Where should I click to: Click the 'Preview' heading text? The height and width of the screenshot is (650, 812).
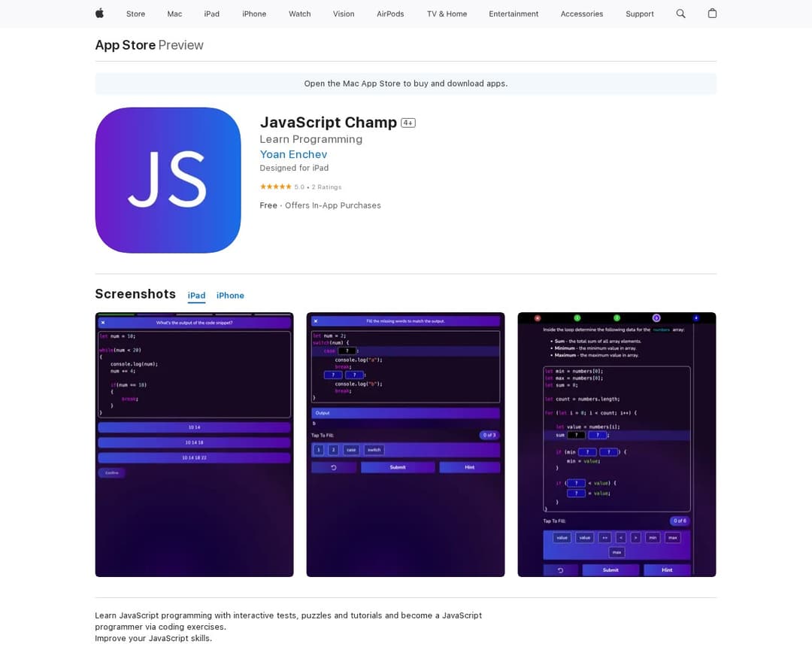[x=180, y=45]
